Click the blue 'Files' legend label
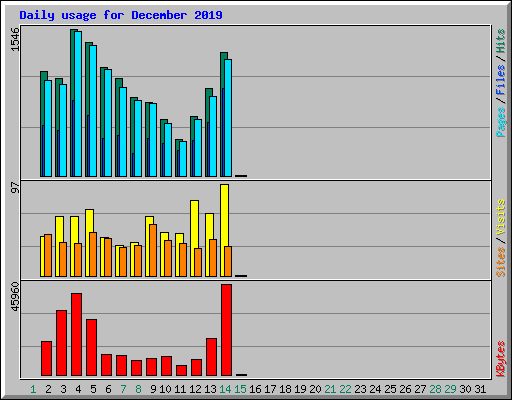512x400 pixels. click(x=500, y=80)
